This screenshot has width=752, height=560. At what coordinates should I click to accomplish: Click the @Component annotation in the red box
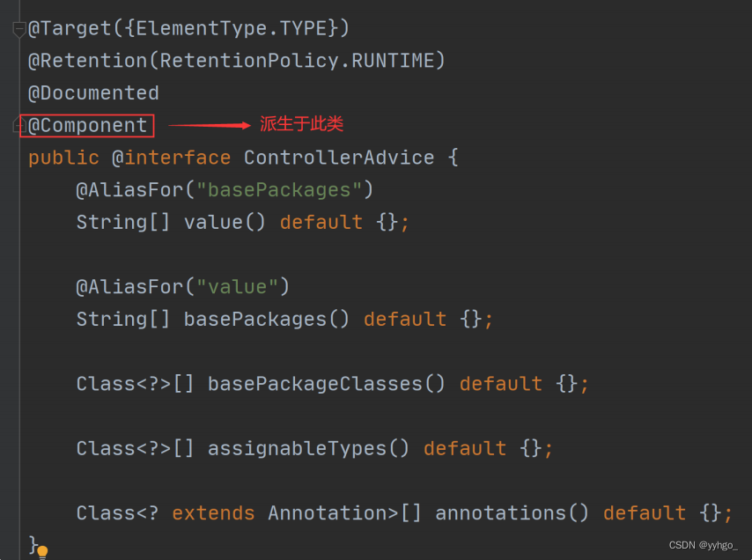point(87,126)
